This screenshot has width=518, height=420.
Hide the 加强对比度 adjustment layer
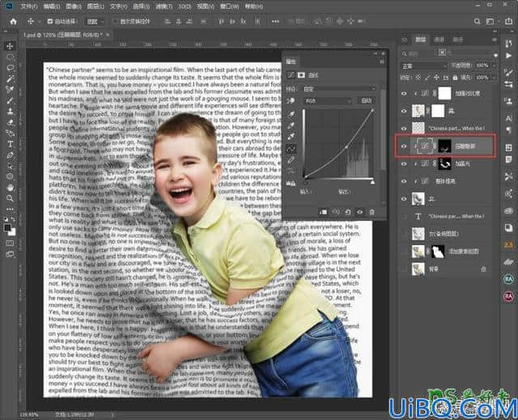pyautogui.click(x=404, y=94)
